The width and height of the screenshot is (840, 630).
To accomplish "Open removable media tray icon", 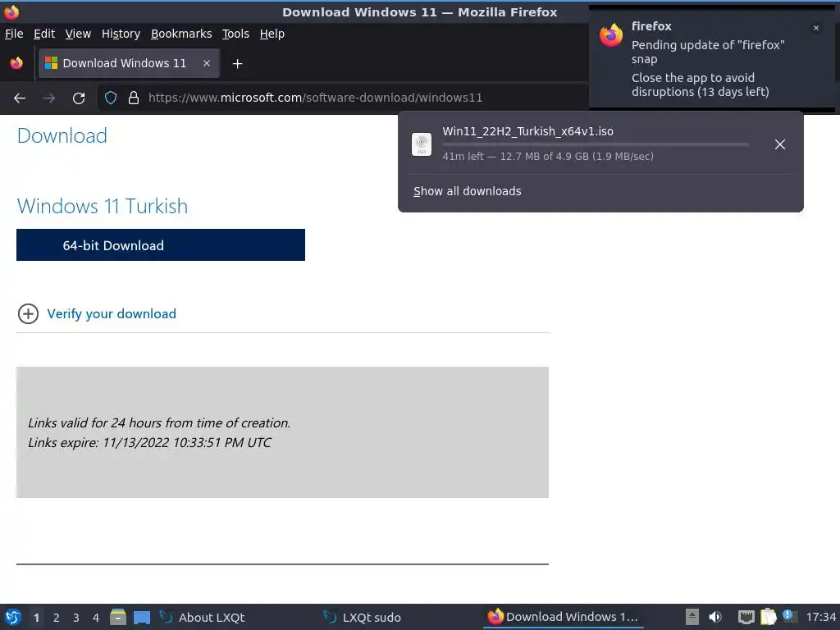I will (692, 617).
